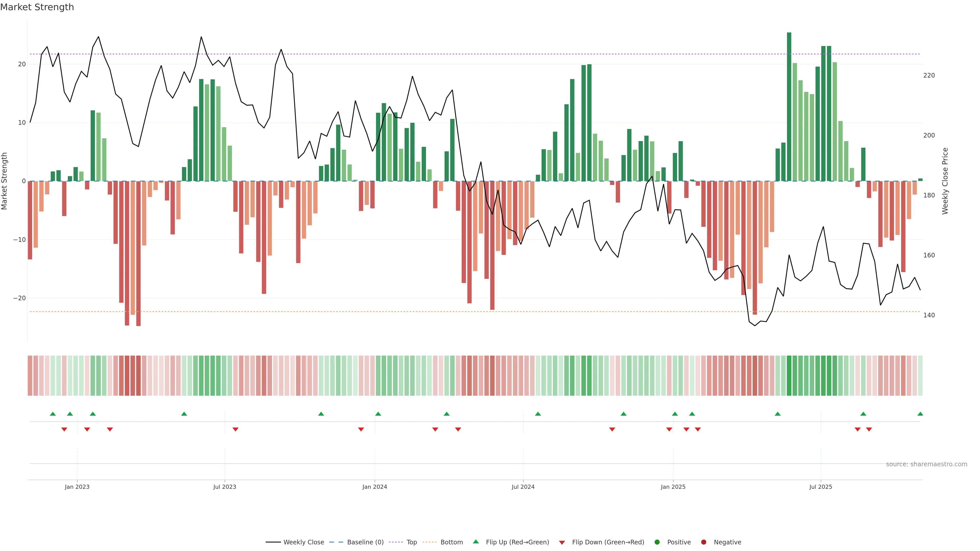
Task: Click the leftmost red flip-down triangle marker
Action: (64, 429)
